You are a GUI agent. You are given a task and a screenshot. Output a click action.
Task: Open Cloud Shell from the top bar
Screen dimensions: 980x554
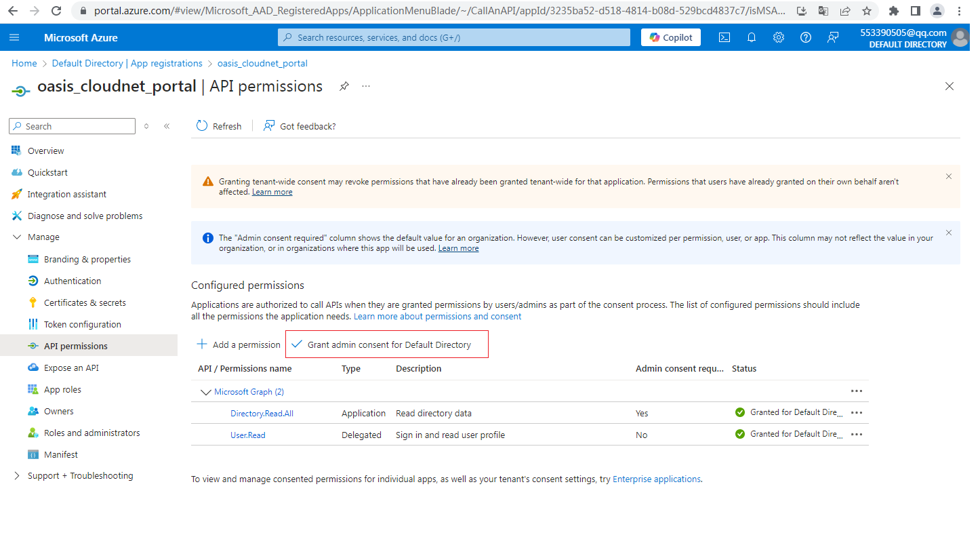724,37
